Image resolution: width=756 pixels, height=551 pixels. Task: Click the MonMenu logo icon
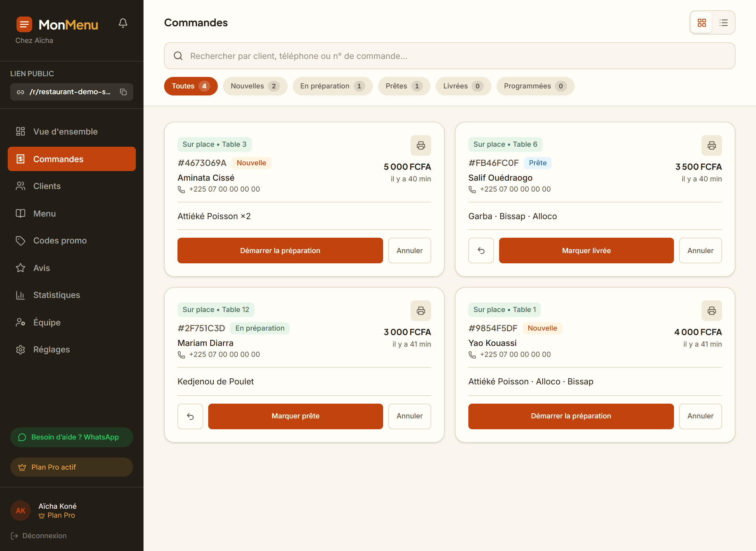(x=24, y=24)
